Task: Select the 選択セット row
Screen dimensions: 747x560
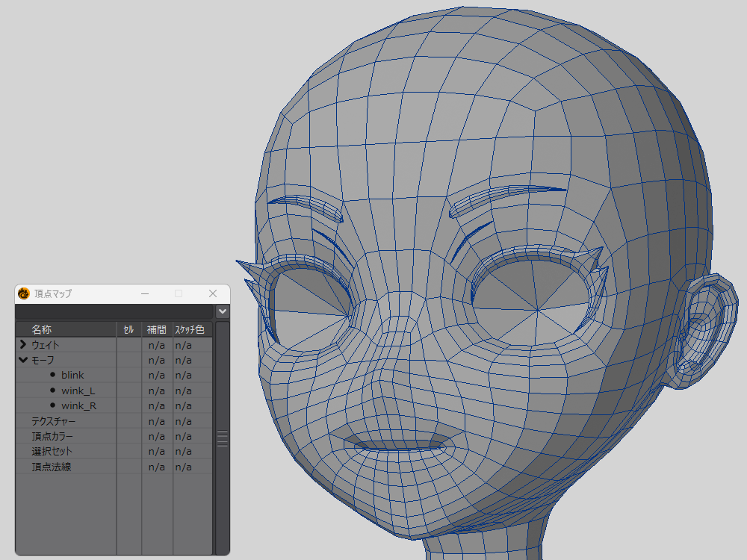Action: point(52,452)
